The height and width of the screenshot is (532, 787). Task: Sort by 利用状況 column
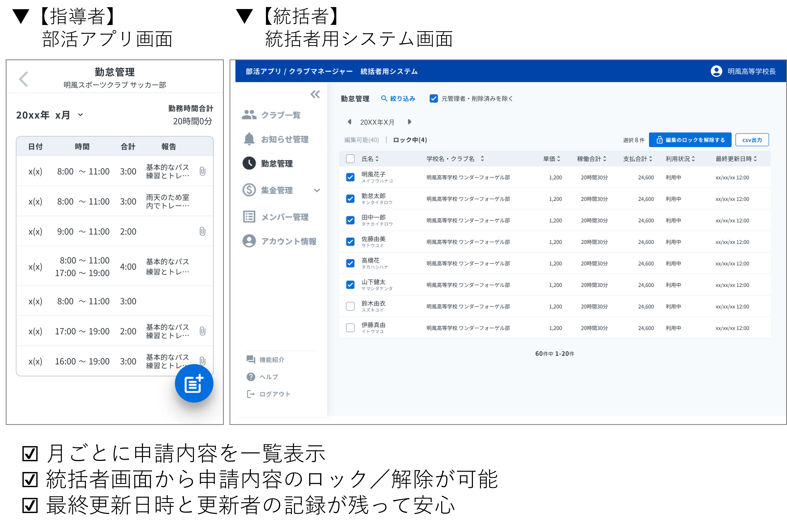click(x=680, y=159)
